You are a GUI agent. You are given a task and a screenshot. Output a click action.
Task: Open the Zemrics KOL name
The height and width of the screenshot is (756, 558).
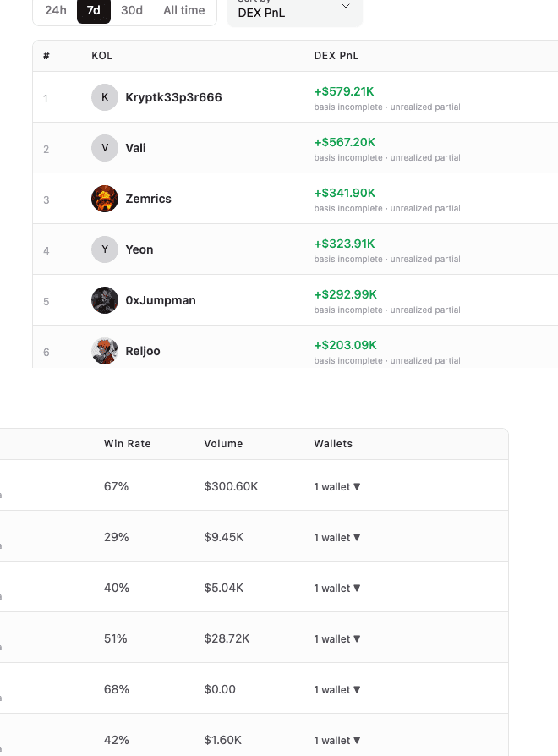[149, 199]
